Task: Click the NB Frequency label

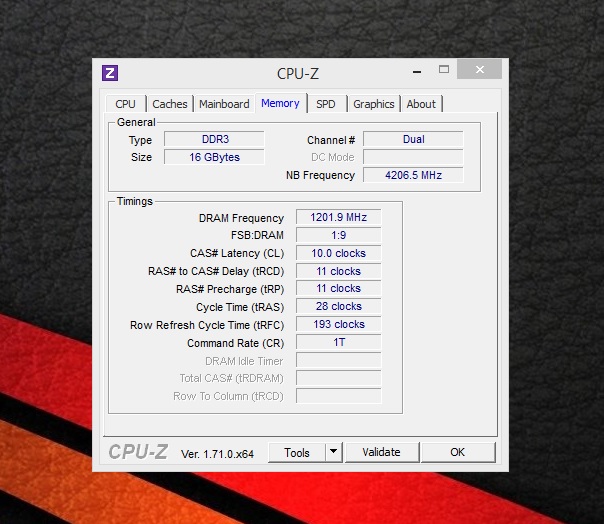Action: click(x=320, y=175)
